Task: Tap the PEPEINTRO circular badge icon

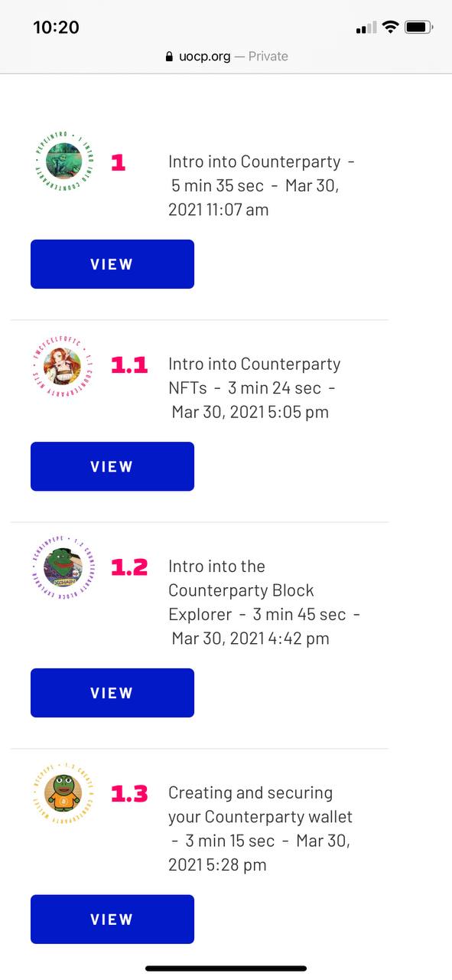Action: coord(64,162)
